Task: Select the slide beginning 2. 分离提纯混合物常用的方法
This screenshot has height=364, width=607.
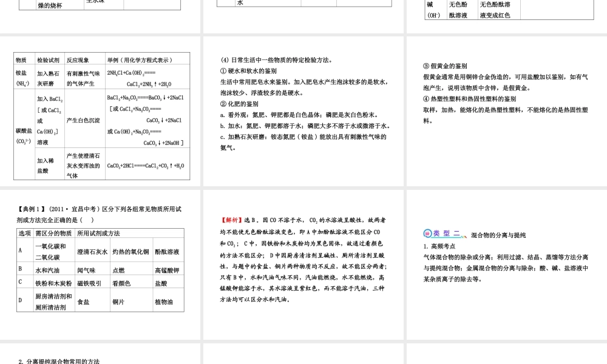Action: click(x=100, y=354)
